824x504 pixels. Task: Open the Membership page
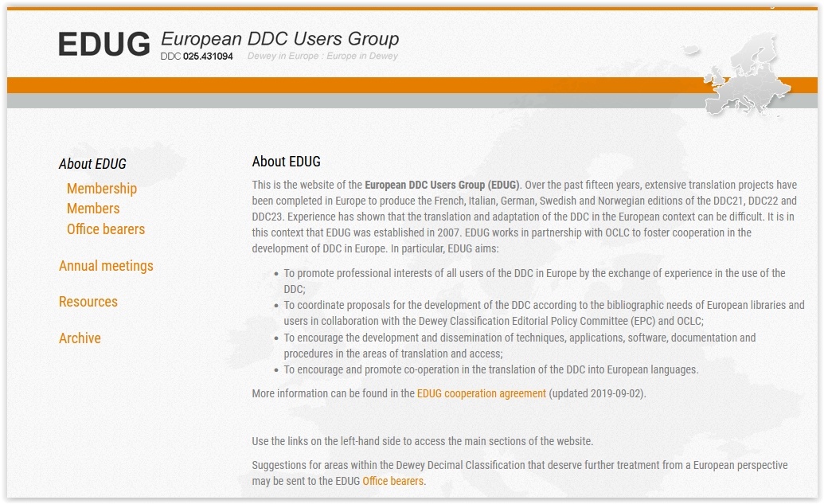click(102, 188)
